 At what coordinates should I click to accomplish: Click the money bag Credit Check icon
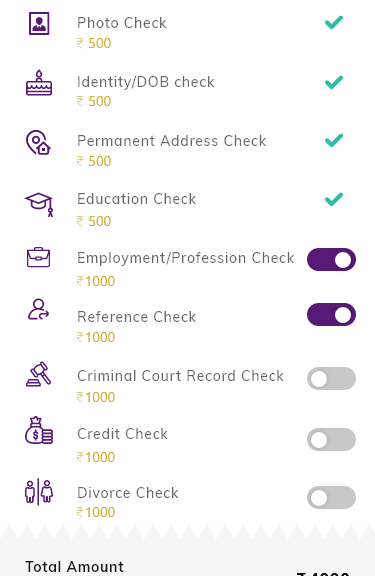coord(39,430)
